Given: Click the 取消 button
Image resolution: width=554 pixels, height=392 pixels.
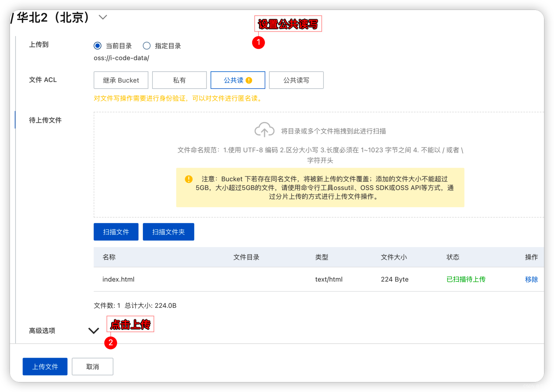Looking at the screenshot, I should pos(92,367).
